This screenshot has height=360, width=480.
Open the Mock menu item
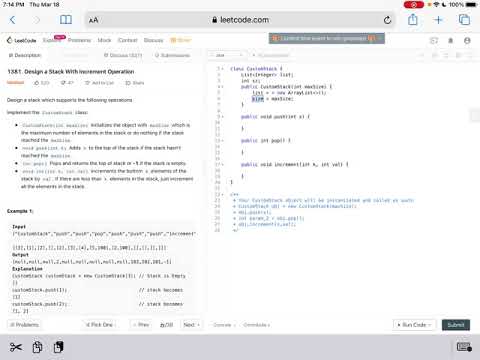[104, 40]
